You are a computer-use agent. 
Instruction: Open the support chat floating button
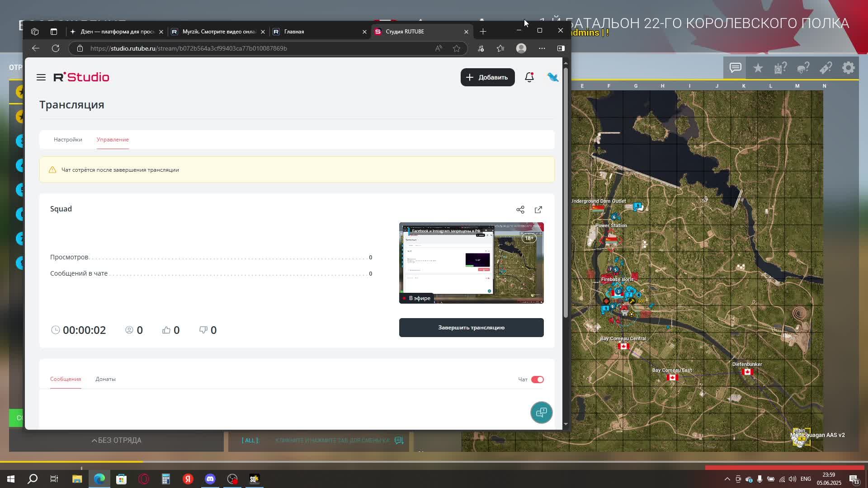click(541, 412)
